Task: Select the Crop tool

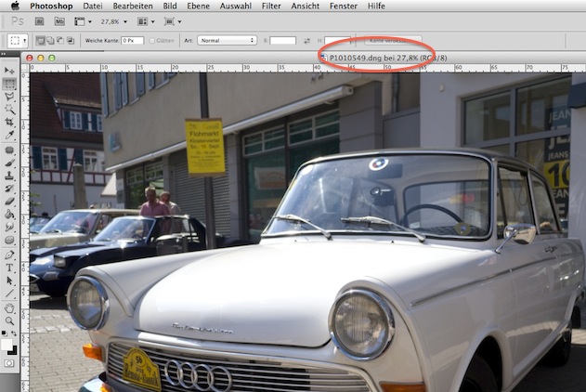Action: 9,122
